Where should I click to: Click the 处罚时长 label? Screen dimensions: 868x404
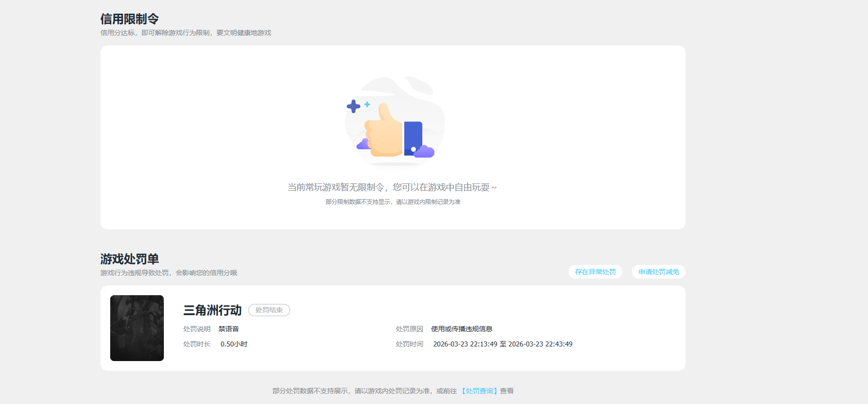click(x=197, y=344)
